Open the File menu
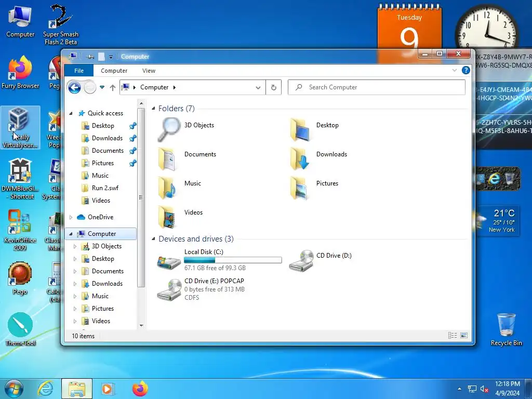Image resolution: width=532 pixels, height=399 pixels. (79, 71)
